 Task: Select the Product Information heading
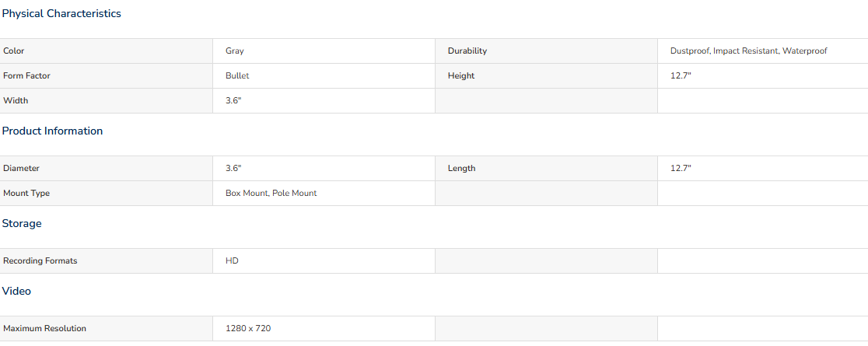[53, 131]
